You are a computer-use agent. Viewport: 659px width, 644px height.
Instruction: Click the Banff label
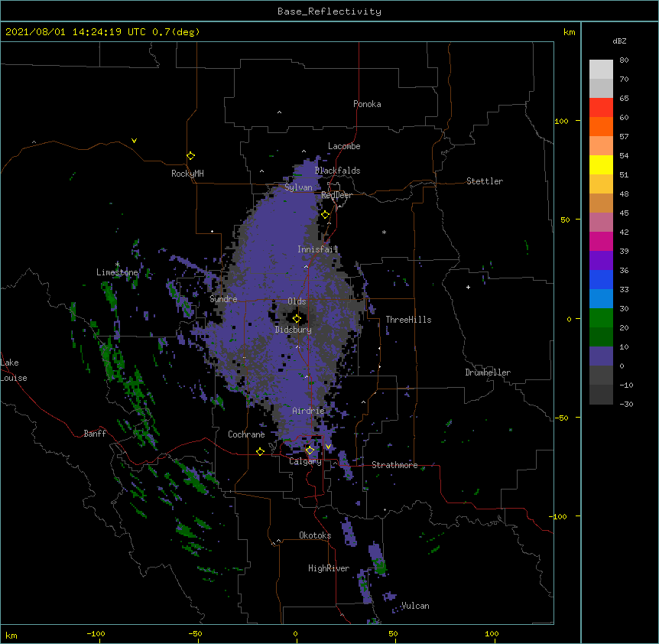click(x=95, y=434)
